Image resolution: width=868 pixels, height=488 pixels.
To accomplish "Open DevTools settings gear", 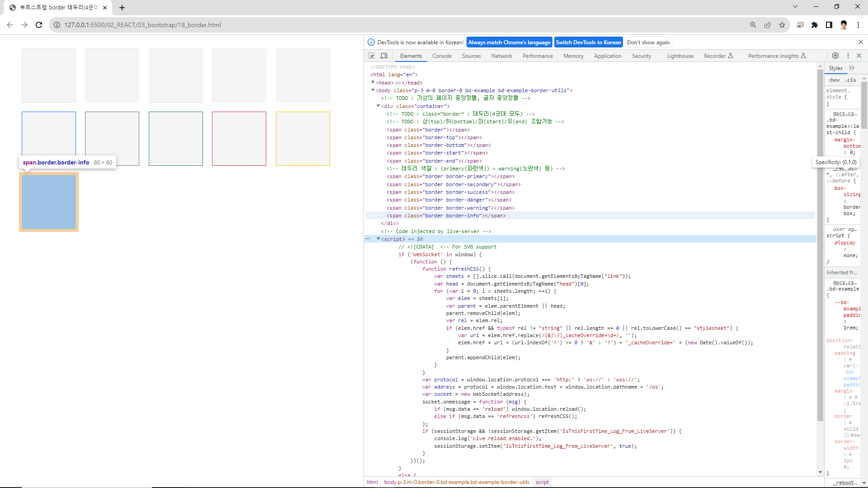I will pyautogui.click(x=835, y=56).
